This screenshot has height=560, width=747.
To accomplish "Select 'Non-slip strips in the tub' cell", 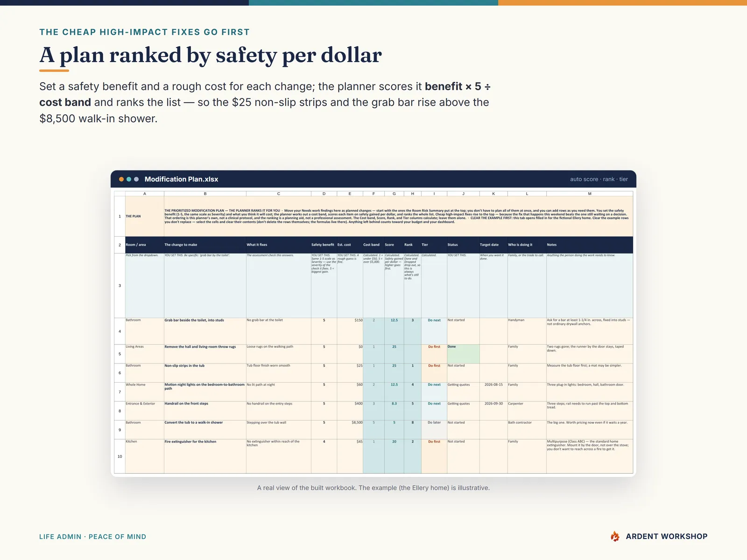I will (x=205, y=373).
